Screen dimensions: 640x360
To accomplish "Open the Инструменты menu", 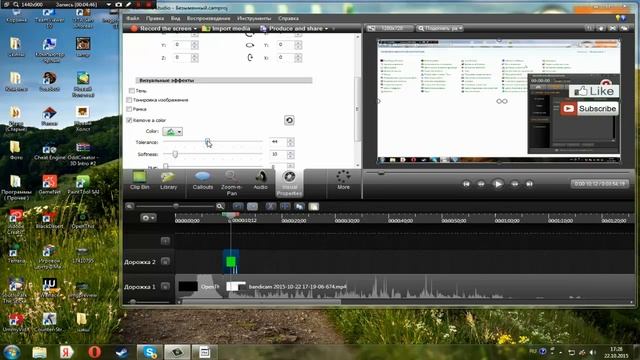I will tap(254, 18).
